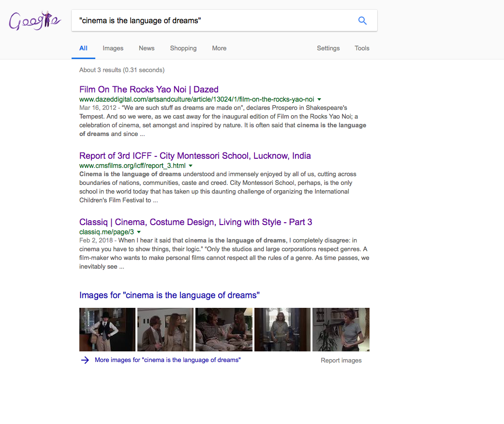504x424 pixels.
Task: Open the Settings menu
Action: coord(328,48)
